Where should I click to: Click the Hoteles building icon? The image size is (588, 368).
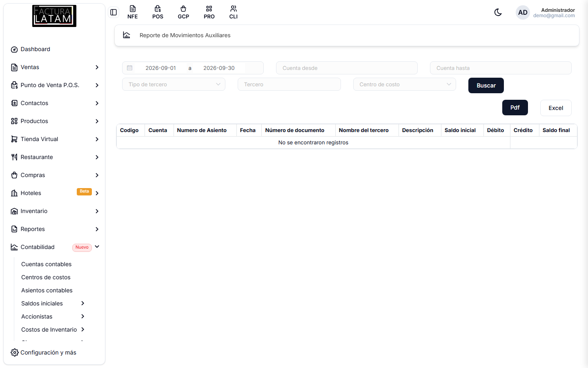coord(14,193)
